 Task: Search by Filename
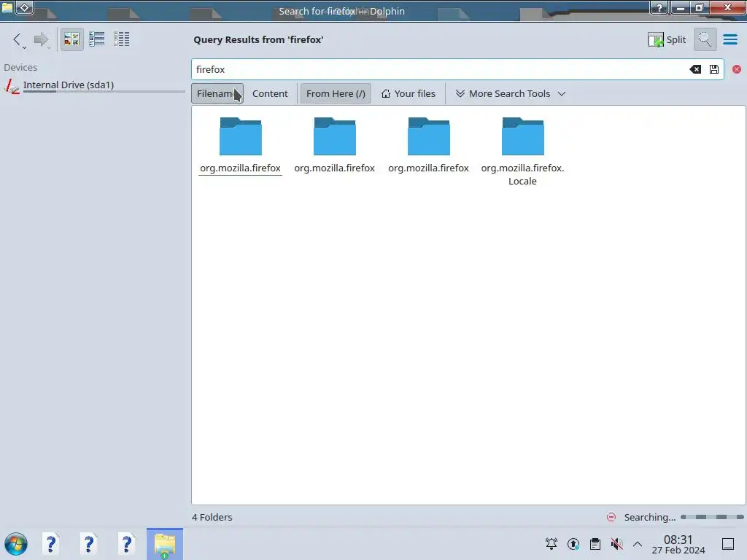[x=217, y=93]
